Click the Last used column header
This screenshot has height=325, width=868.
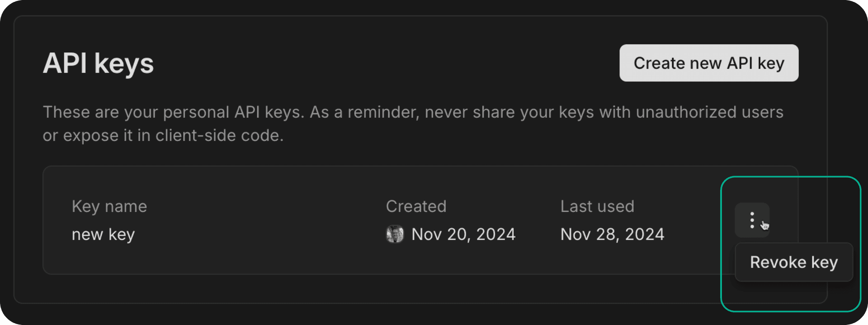pyautogui.click(x=597, y=206)
